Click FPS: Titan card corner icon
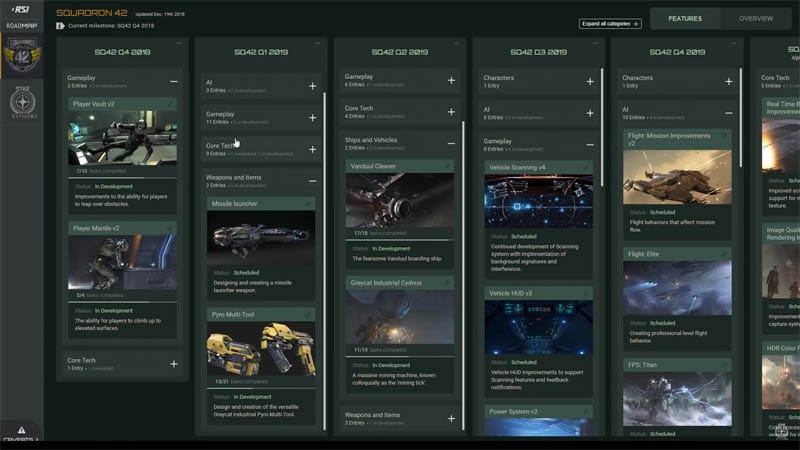800x450 pixels. 725,365
